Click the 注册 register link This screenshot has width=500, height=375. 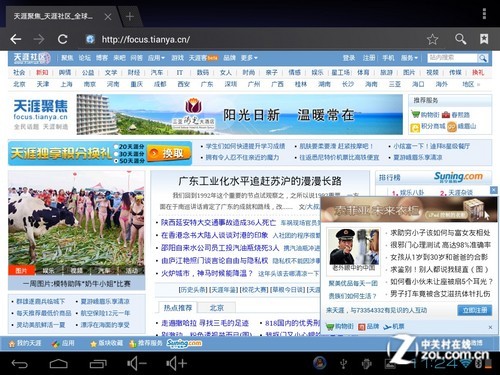(x=369, y=58)
